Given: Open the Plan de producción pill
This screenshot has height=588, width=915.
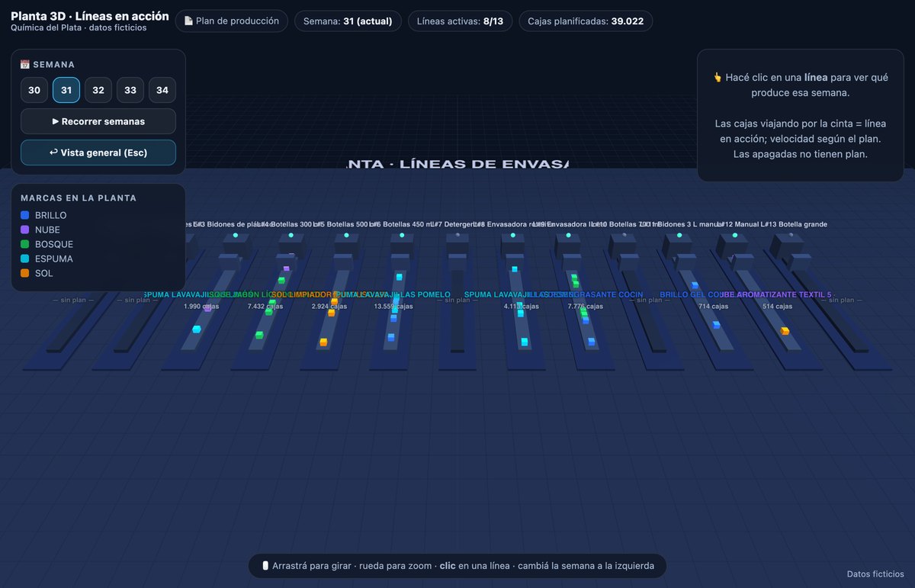Looking at the screenshot, I should [232, 21].
